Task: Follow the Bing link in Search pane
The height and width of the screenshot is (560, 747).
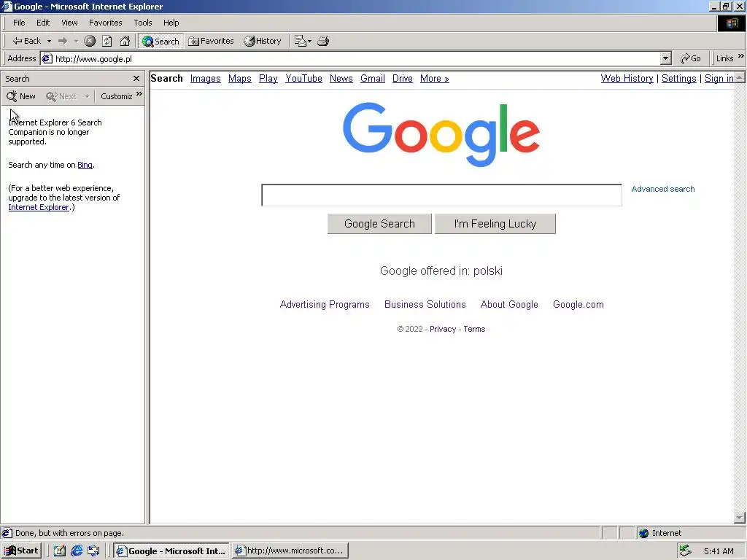Action: pos(85,165)
